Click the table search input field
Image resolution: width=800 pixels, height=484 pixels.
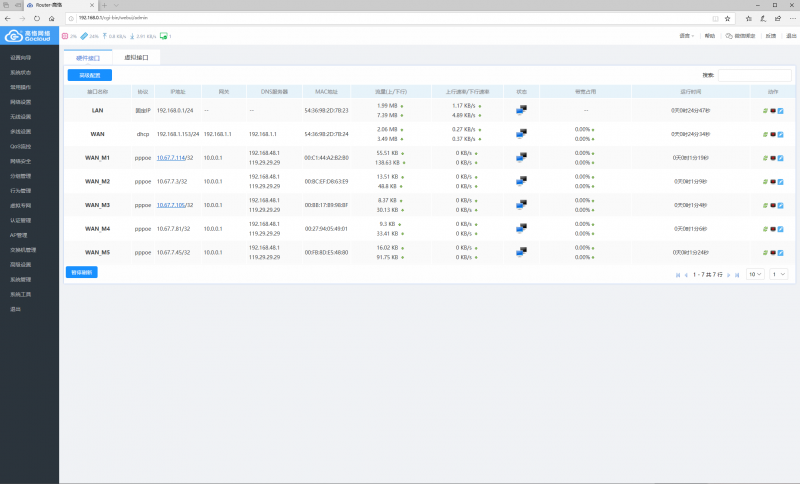pos(755,75)
